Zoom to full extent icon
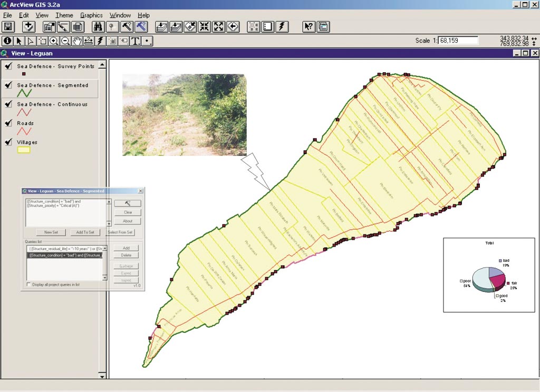Screen dimensions: 540x392 tap(161, 26)
